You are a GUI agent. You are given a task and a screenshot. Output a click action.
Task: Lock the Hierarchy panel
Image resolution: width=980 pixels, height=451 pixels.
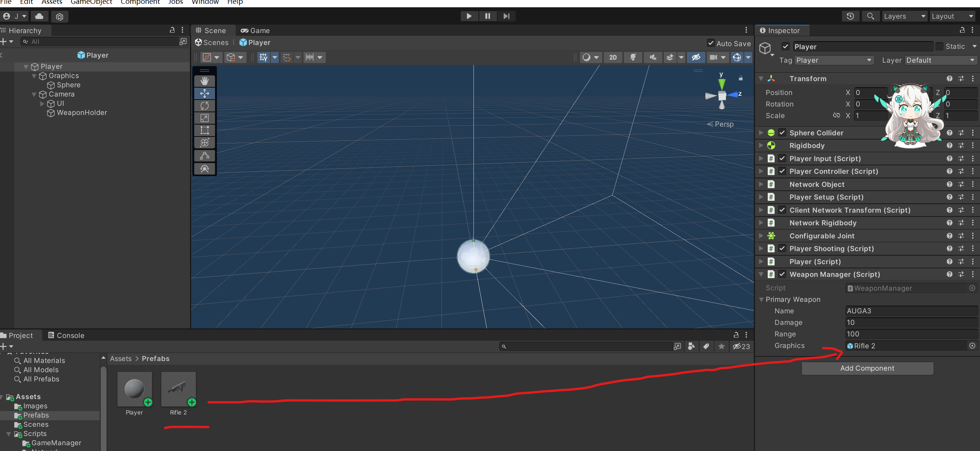172,30
